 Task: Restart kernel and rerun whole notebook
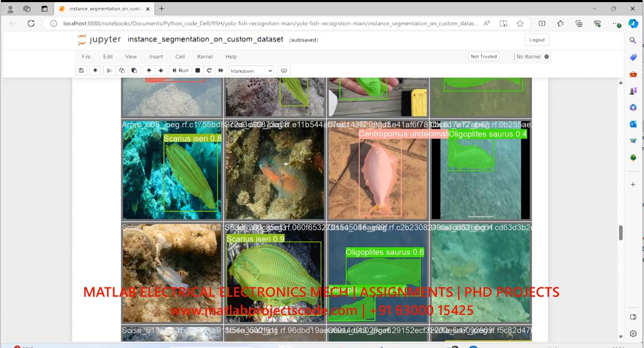[x=221, y=70]
